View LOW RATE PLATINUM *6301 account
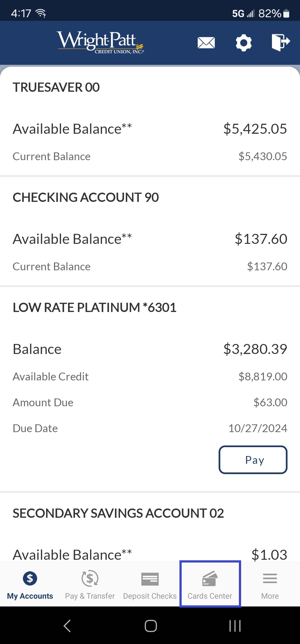The image size is (300, 644). pos(94,308)
